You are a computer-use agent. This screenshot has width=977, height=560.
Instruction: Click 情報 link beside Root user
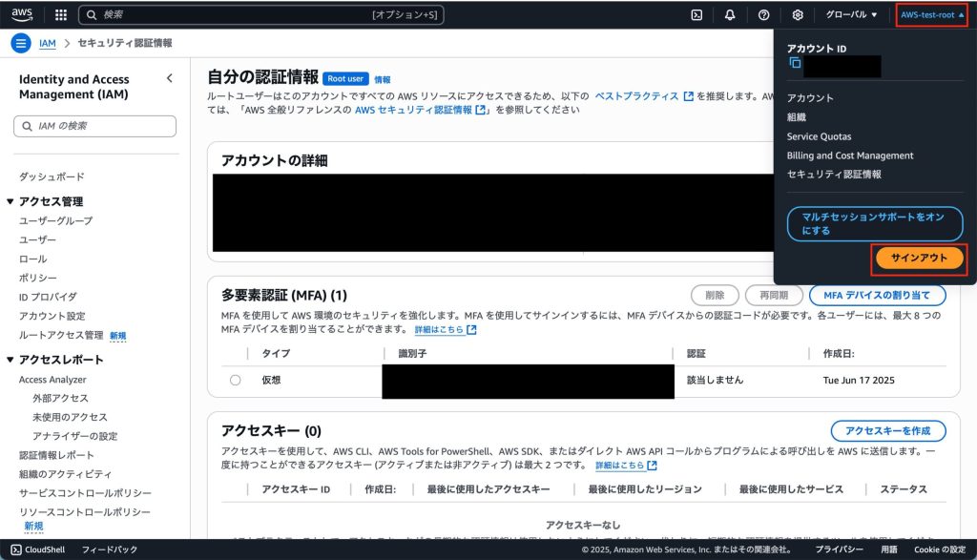click(x=382, y=79)
